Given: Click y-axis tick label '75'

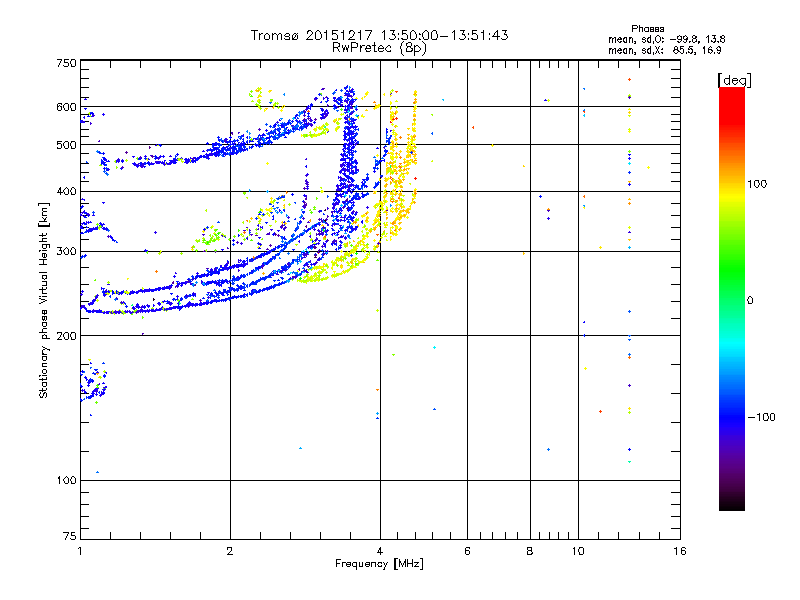Looking at the screenshot, I should tap(70, 536).
